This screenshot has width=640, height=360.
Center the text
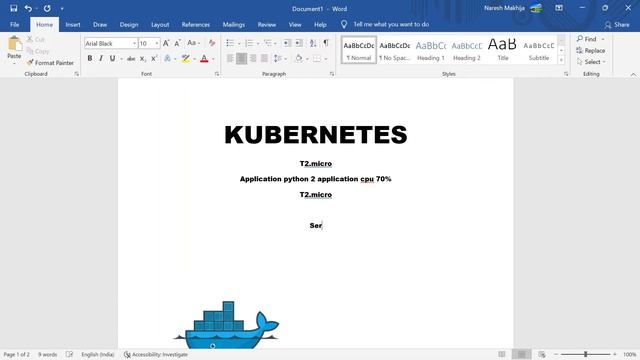coord(242,58)
